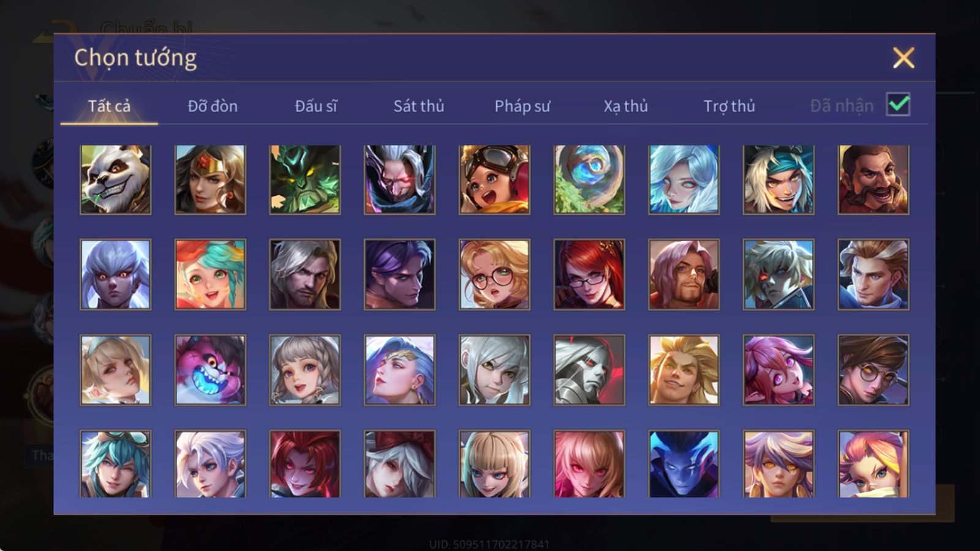Select the goggles-wearing pilot girl hero
The image size is (980, 551).
(x=494, y=179)
